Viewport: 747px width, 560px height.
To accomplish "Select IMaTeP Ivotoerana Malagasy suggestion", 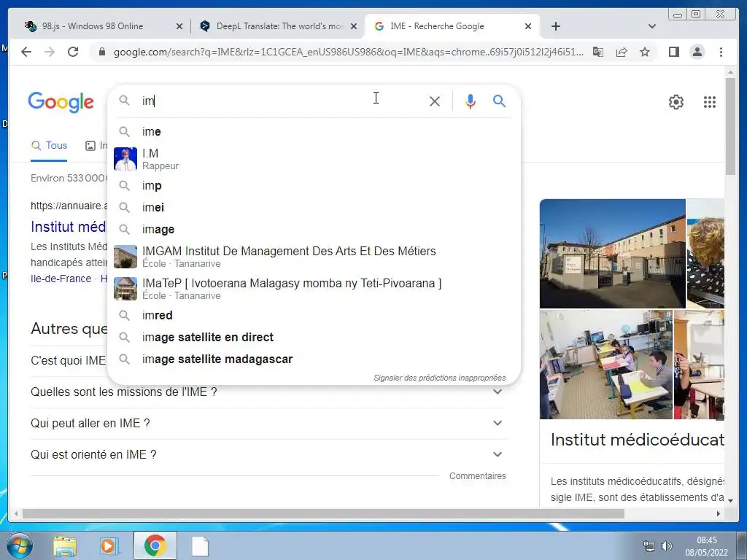I will pos(314,289).
